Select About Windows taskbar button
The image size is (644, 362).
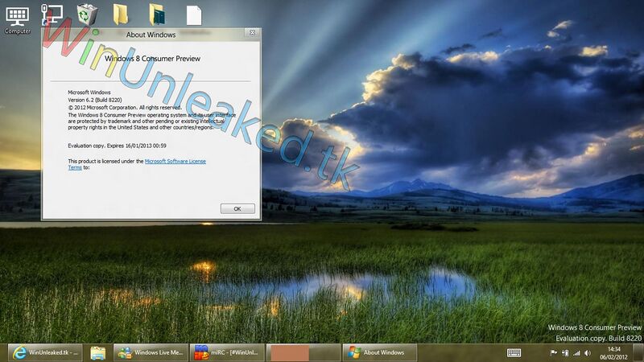(x=380, y=352)
